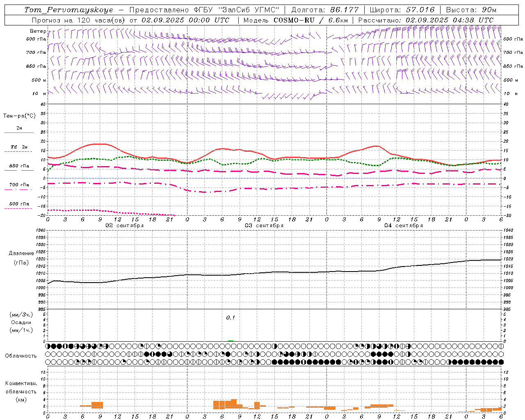Click the (мм/3ч.) precipitation unit label

tap(21, 315)
